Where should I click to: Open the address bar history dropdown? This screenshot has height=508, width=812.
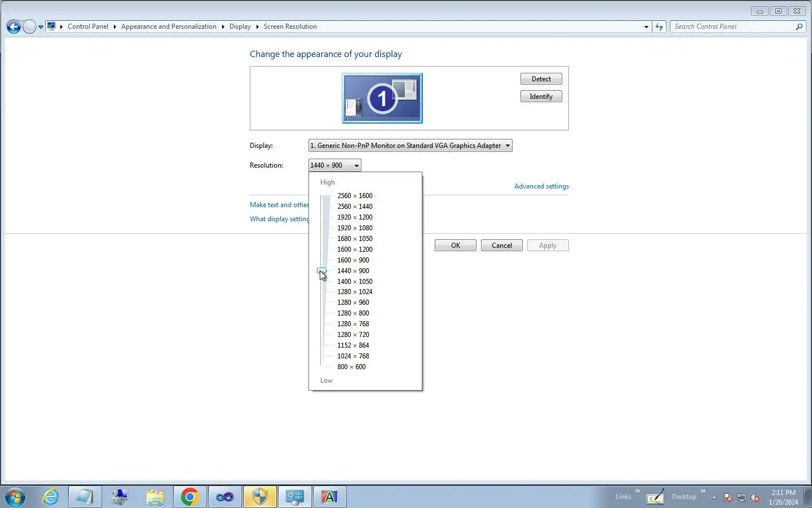(x=646, y=27)
